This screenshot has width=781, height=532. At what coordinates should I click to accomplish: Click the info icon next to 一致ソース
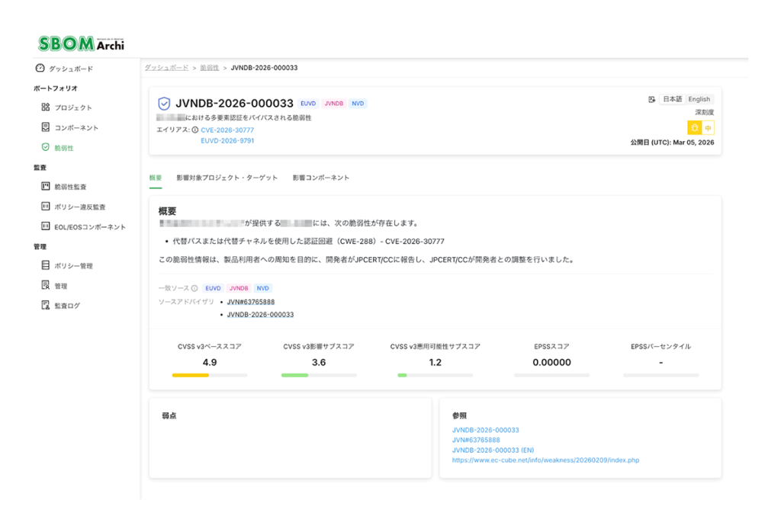(x=194, y=288)
